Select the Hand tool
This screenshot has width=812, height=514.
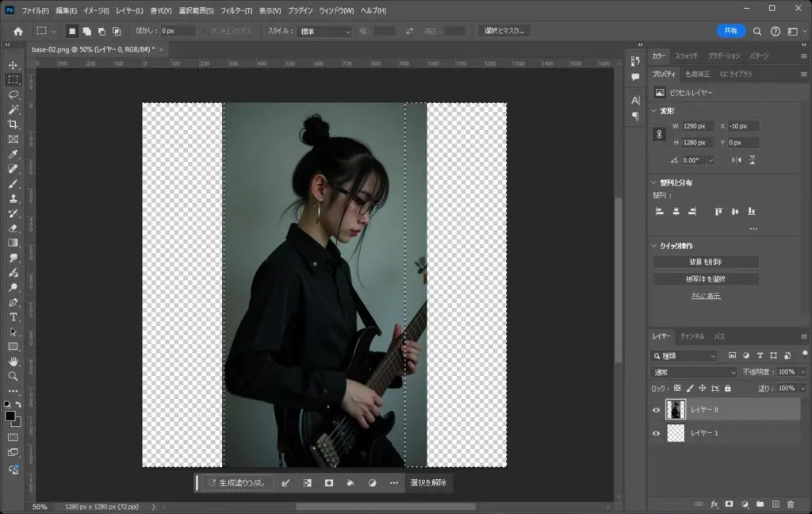coord(13,362)
